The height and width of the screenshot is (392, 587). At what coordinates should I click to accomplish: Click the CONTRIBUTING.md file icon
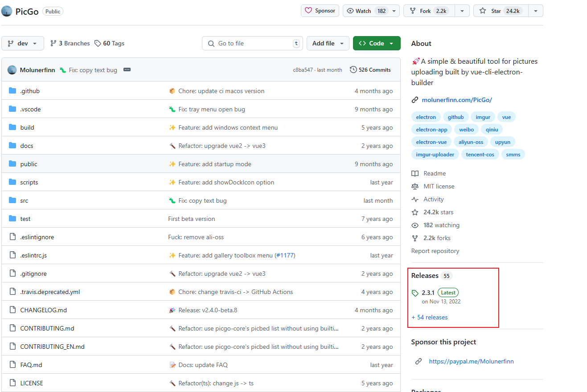tap(12, 328)
